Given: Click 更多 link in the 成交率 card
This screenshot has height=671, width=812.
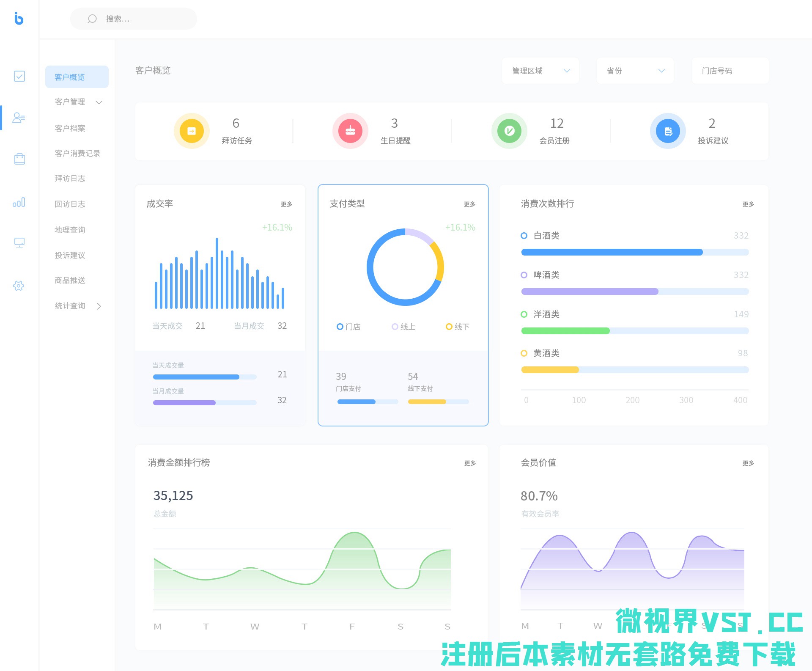Looking at the screenshot, I should click(x=286, y=204).
